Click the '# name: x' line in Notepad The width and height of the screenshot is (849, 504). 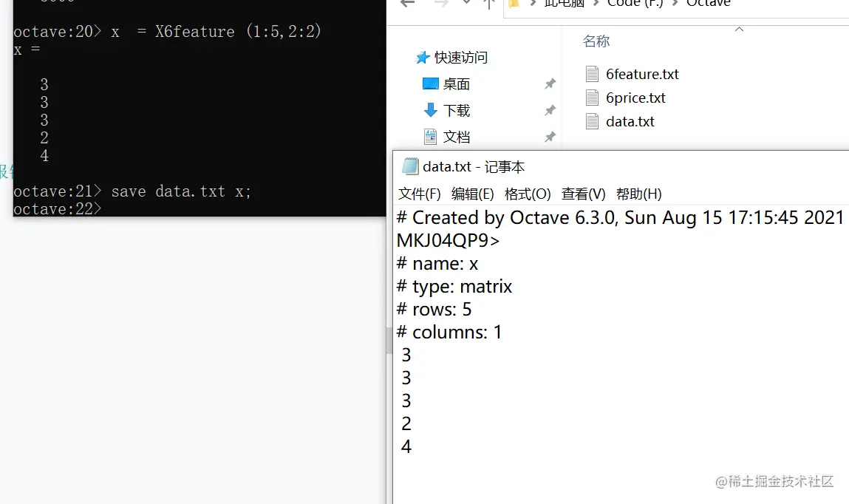point(437,264)
